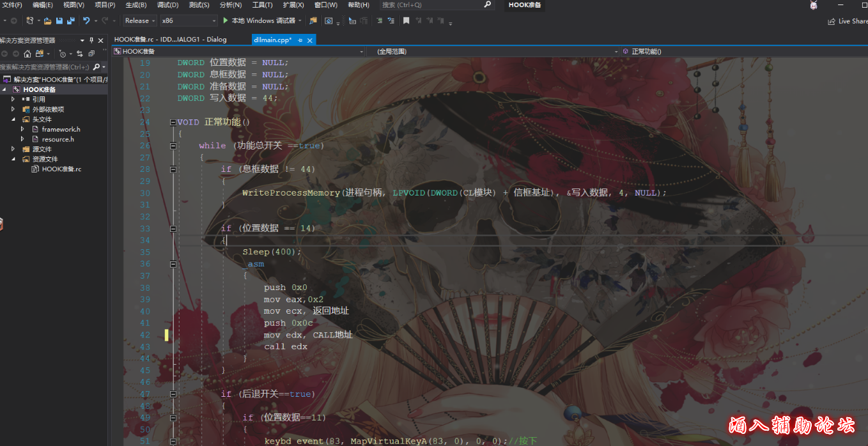Open framework.h in Solution Explorer

click(x=61, y=129)
